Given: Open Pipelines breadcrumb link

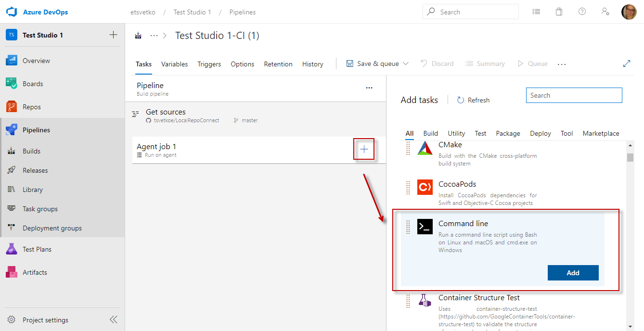Looking at the screenshot, I should point(243,12).
